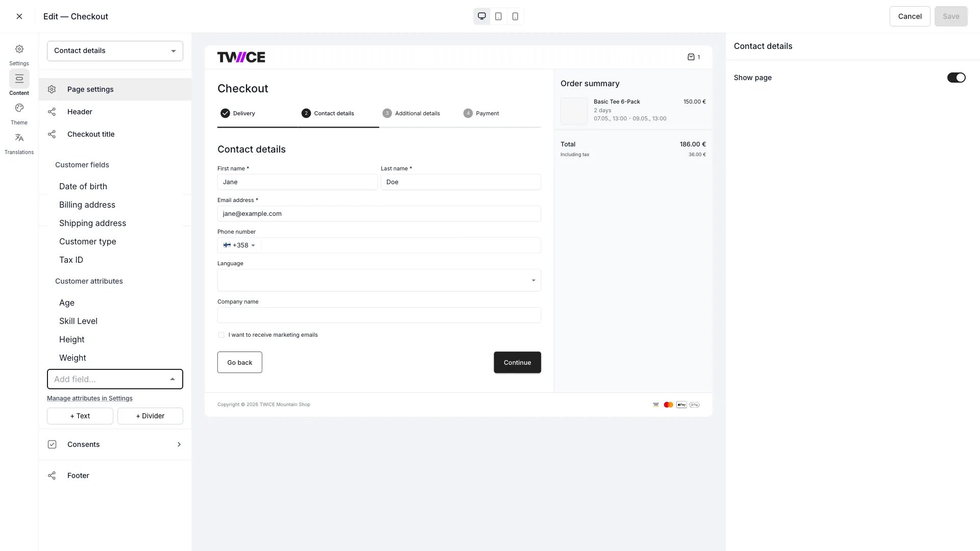Close the checkout editor with X icon
Viewport: 980px width, 551px height.
19,16
